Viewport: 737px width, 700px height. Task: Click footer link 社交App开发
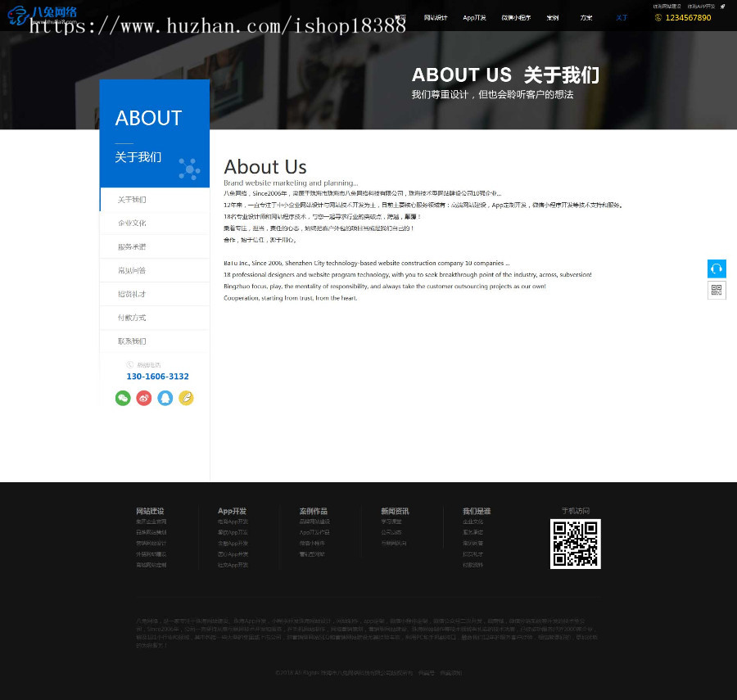point(233,565)
